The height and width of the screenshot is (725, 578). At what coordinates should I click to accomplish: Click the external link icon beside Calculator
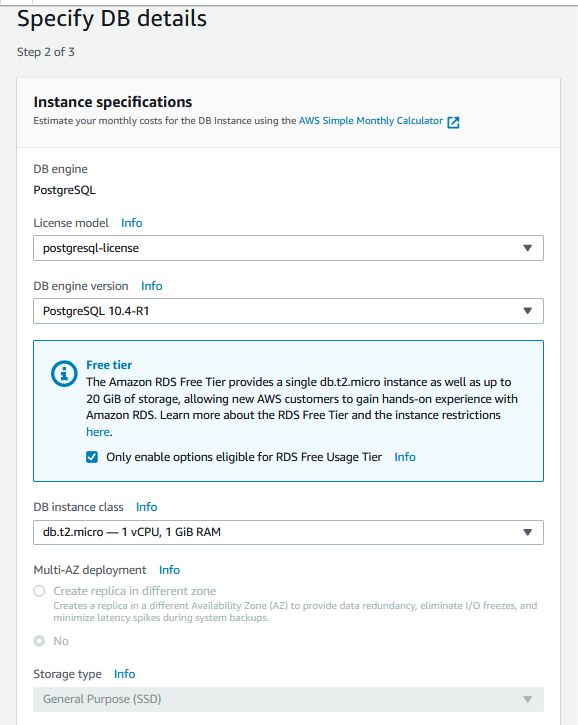453,122
